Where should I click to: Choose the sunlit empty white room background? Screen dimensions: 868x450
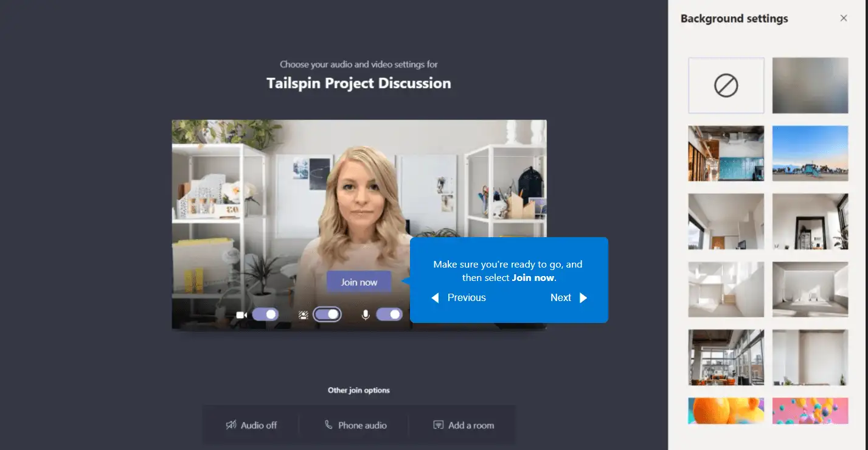726,289
